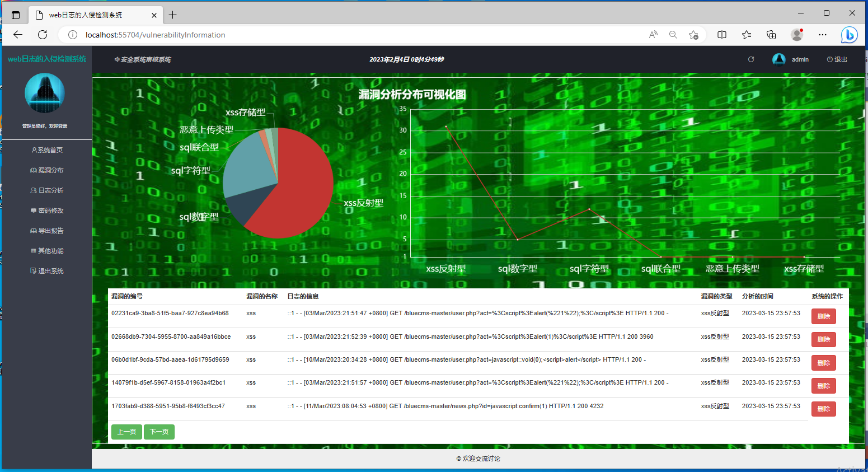868x472 pixels.
Task: Open the favorites list
Action: (747, 35)
